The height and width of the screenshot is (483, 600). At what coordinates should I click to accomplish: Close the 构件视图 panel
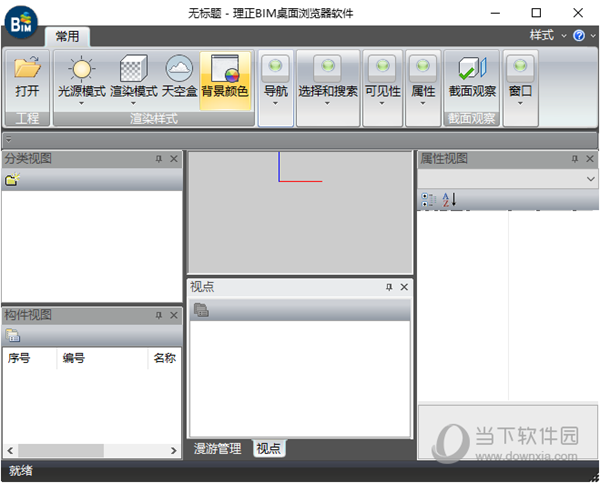pos(174,315)
